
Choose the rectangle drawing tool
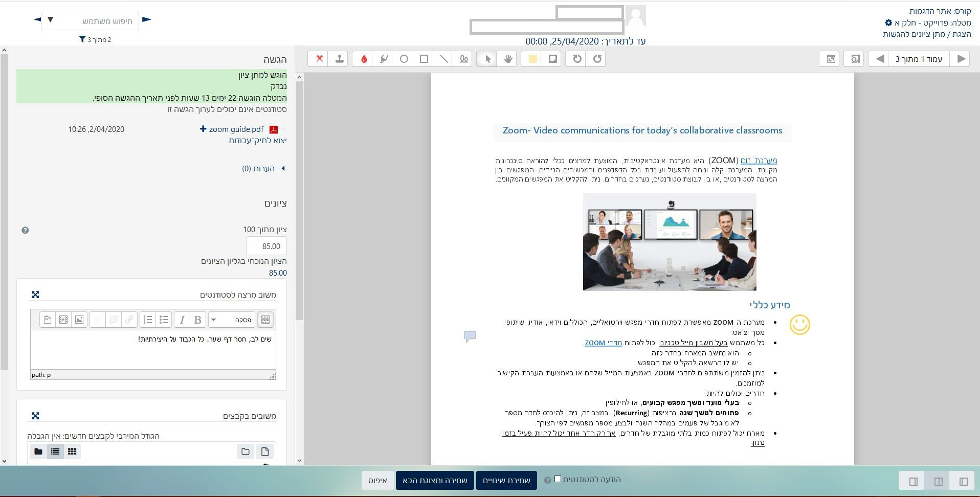[x=424, y=59]
